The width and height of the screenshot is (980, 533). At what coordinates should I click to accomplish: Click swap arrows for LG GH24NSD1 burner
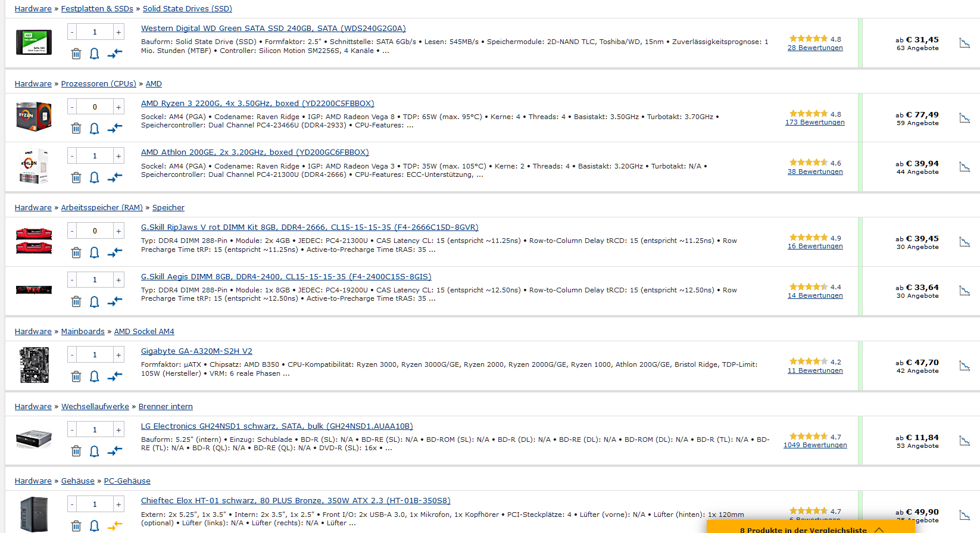click(115, 451)
